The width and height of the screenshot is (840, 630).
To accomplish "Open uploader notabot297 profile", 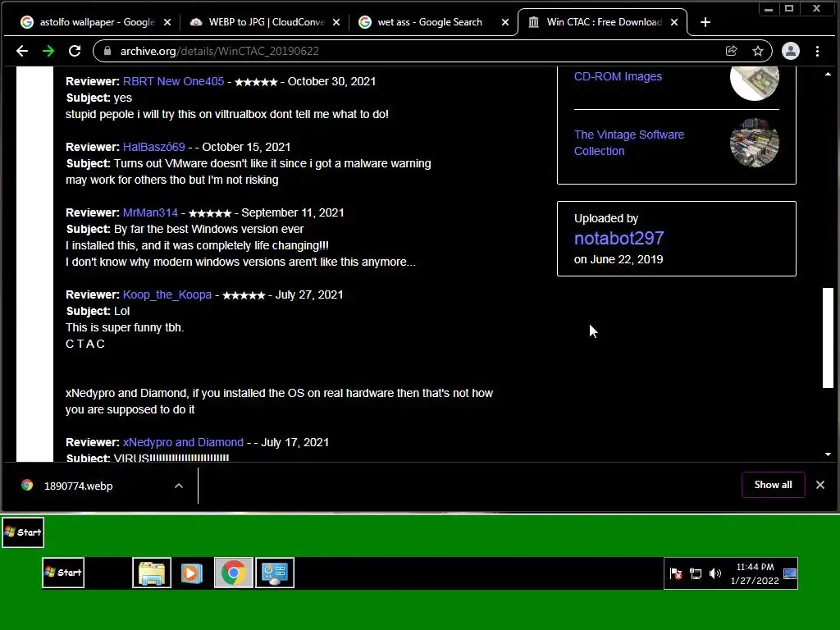I will pos(619,238).
